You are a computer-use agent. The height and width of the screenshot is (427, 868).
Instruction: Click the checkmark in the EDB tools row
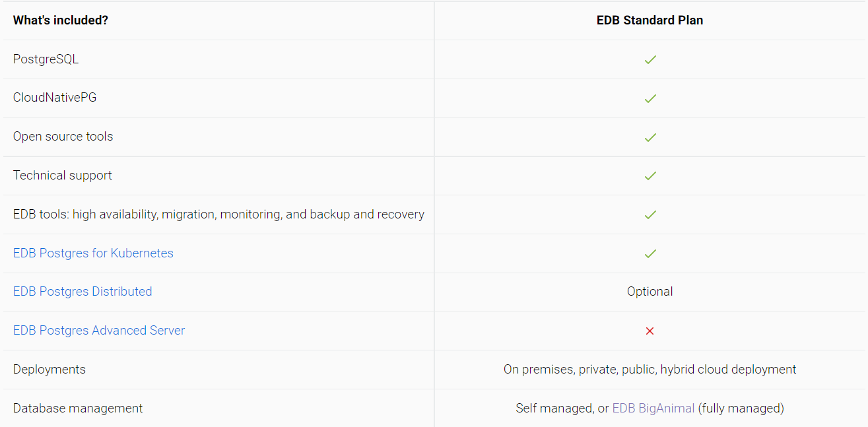(x=650, y=214)
